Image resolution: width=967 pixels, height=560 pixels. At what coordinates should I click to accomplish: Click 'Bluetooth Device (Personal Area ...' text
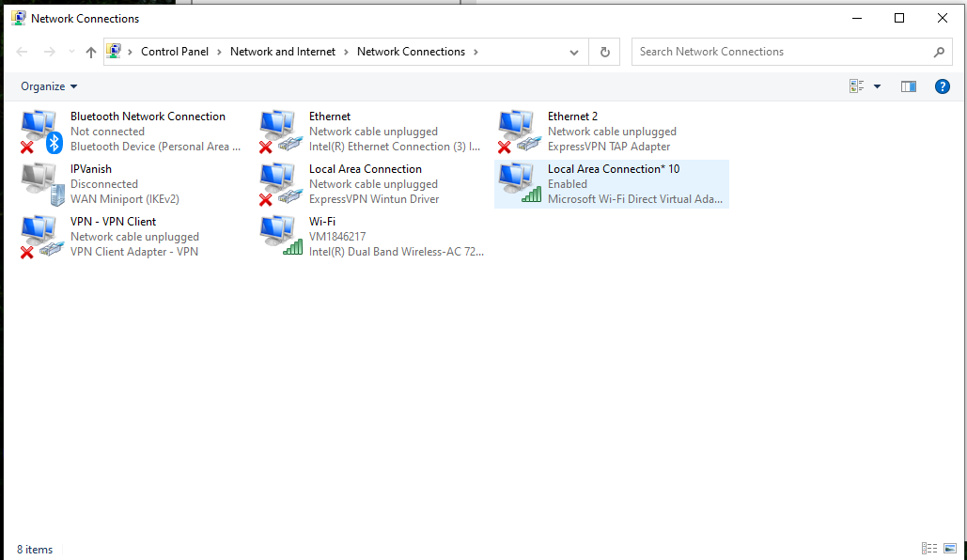pyautogui.click(x=155, y=147)
